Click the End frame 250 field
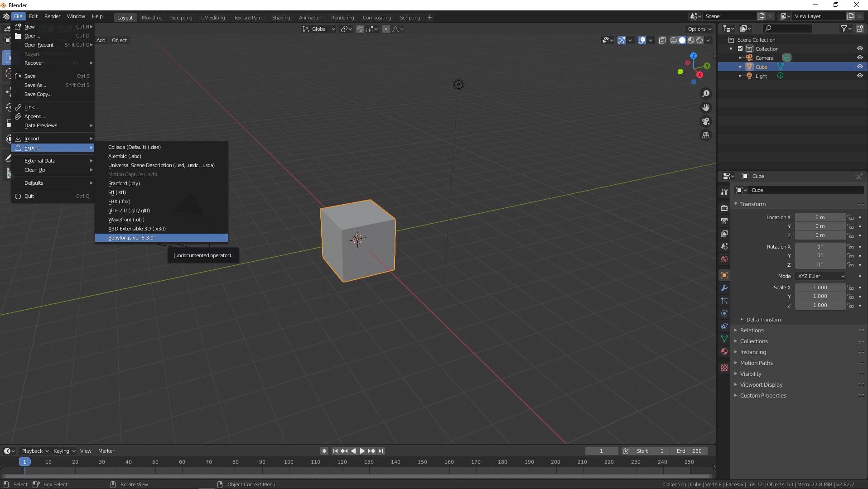 tap(689, 451)
